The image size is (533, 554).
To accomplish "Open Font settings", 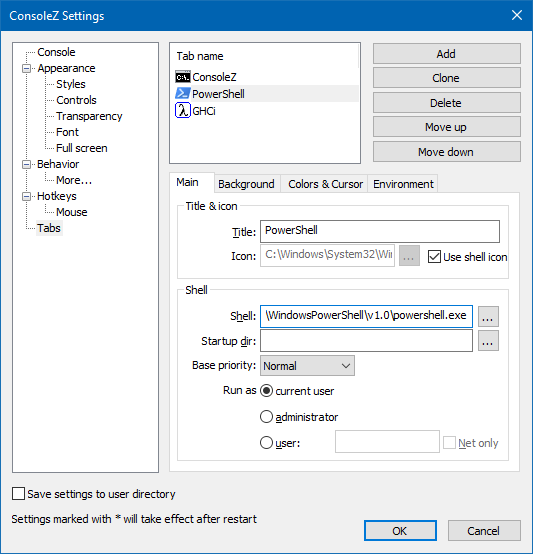I will [67, 132].
